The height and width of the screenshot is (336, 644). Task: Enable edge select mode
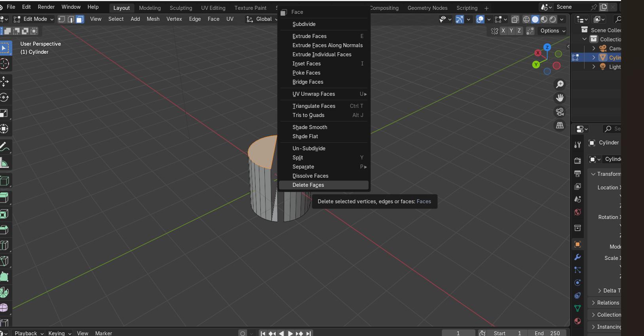coord(71,19)
